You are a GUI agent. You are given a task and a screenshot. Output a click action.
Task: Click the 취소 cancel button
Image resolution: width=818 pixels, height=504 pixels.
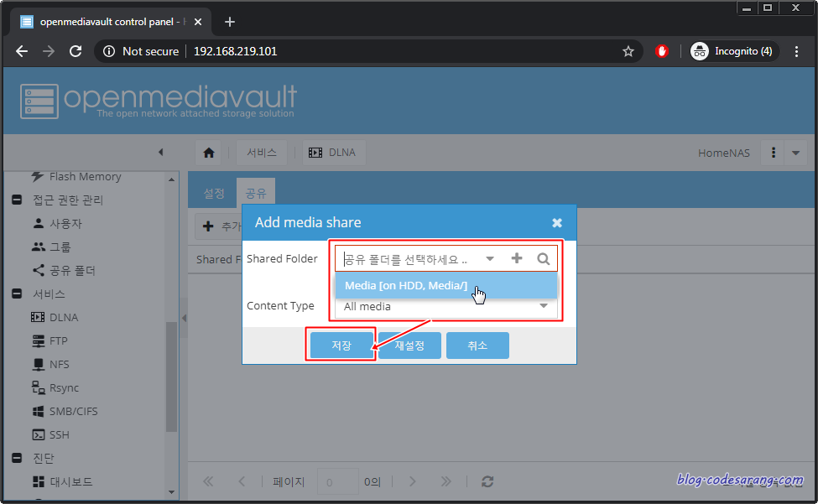[477, 346]
